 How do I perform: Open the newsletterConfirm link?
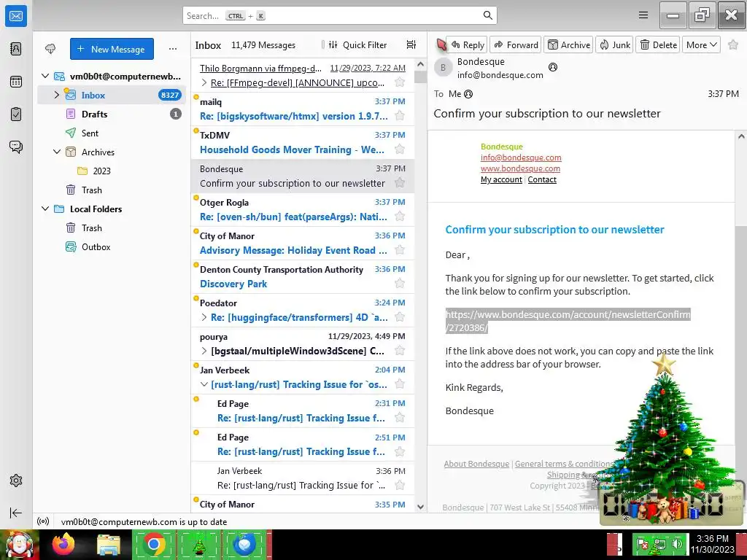tap(568, 321)
